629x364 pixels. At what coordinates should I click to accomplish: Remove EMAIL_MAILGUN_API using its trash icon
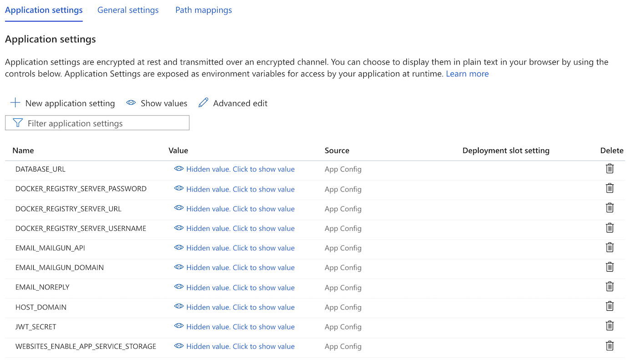click(x=609, y=248)
